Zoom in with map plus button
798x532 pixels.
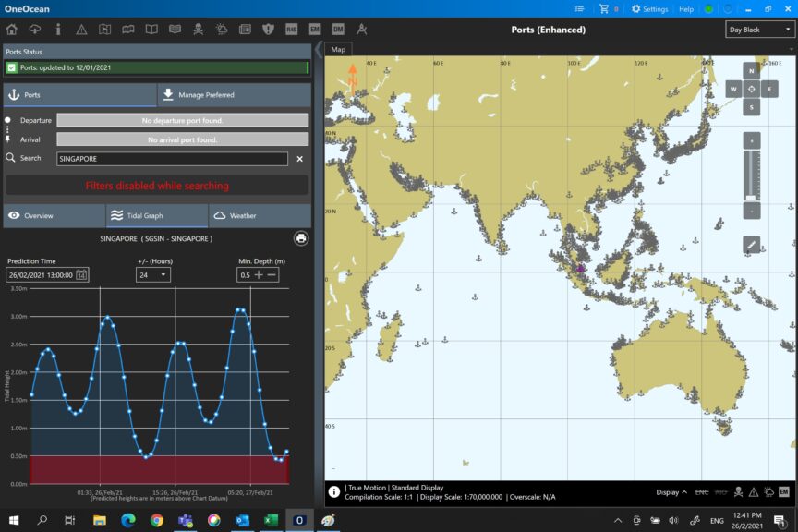coord(751,140)
